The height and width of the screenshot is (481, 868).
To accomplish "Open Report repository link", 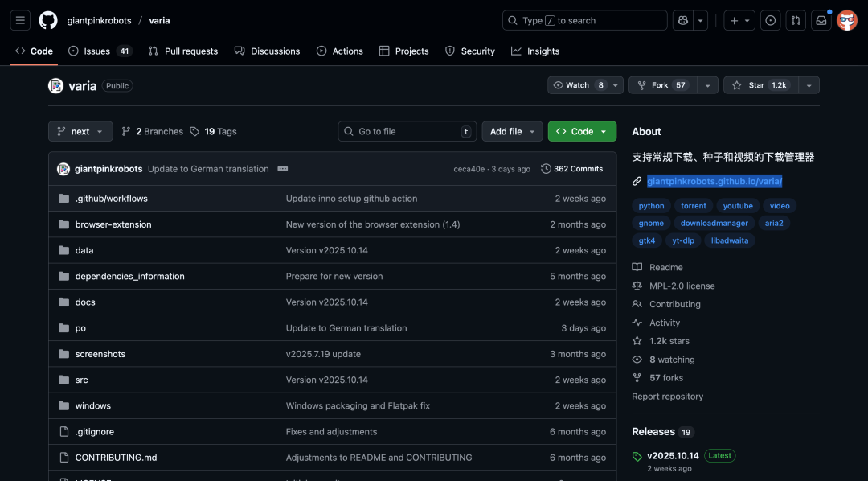I will (x=668, y=397).
